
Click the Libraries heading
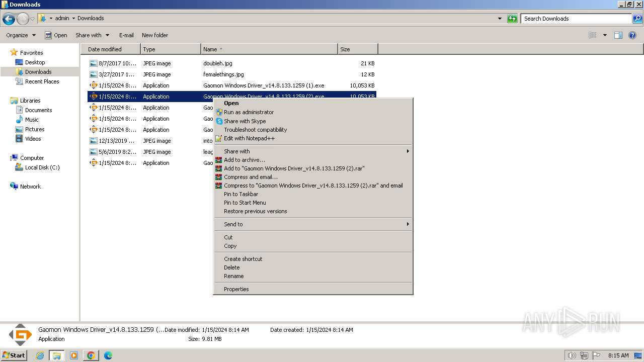[30, 101]
